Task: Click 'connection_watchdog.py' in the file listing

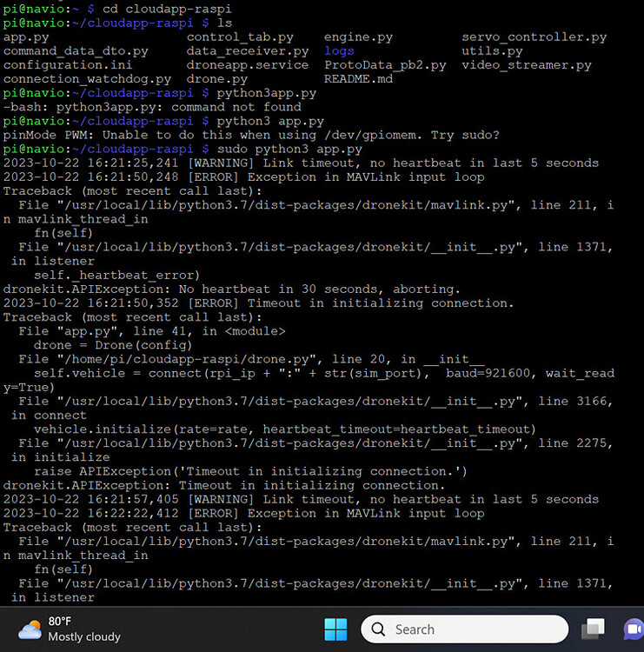Action: click(87, 79)
